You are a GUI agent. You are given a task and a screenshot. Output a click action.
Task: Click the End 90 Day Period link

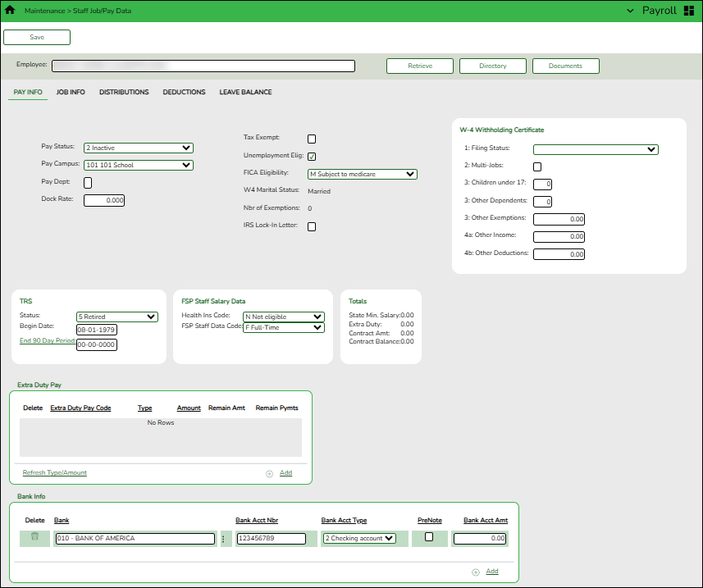tap(48, 340)
